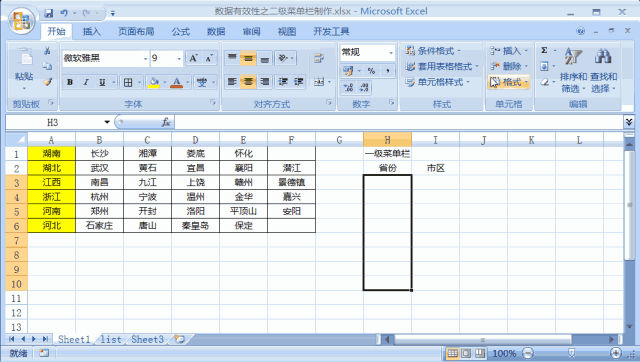The image size is (640, 362).
Task: Expand the 单元格样式 dropdown
Action: pos(468,82)
